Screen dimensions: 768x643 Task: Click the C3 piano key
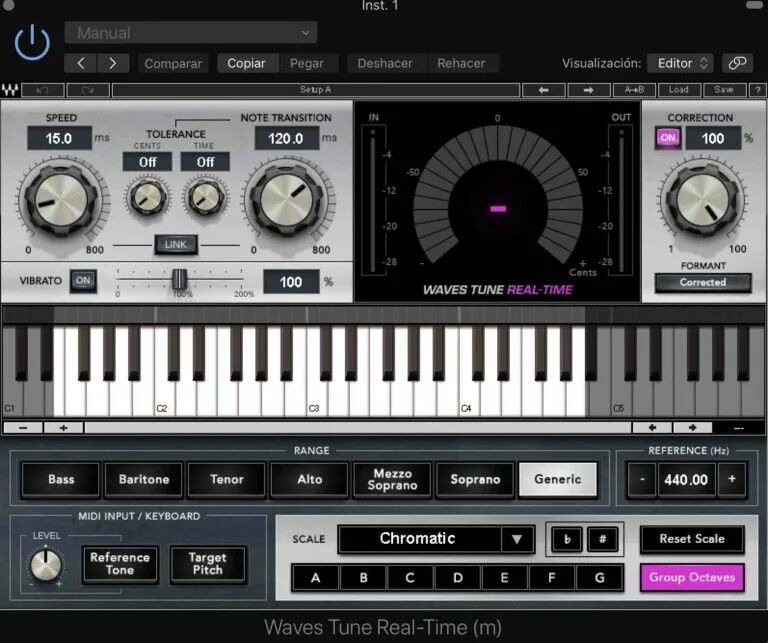coord(317,397)
